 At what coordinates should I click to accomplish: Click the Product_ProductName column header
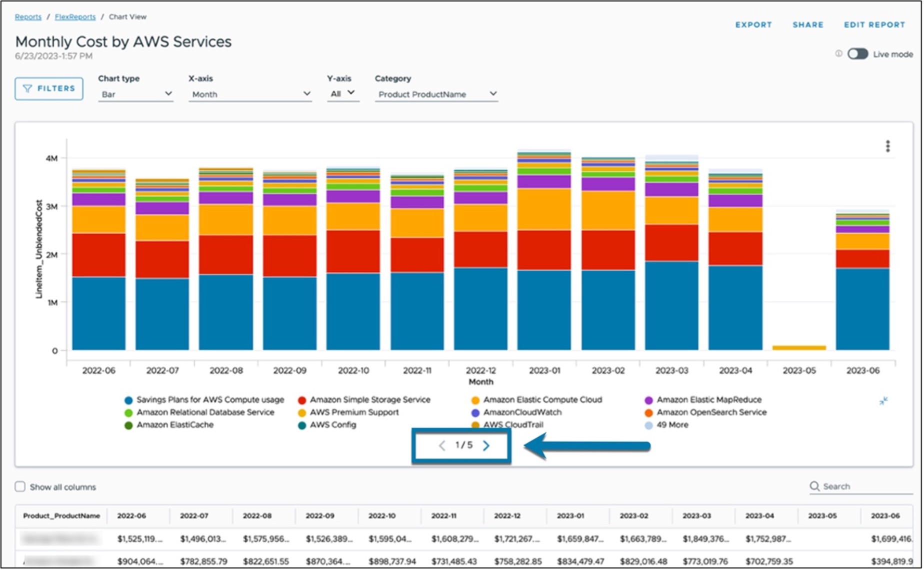pos(61,516)
